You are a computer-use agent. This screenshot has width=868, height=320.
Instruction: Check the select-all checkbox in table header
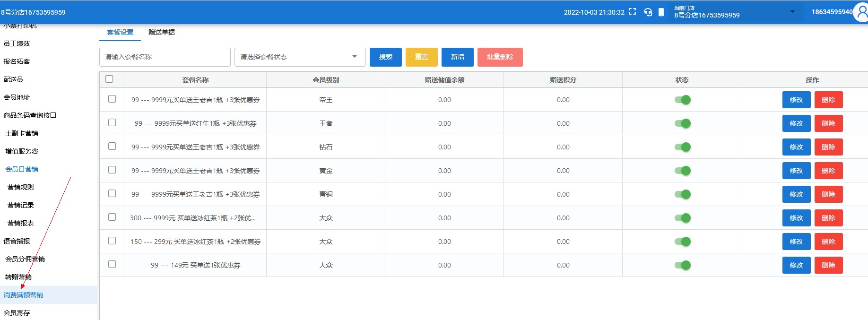click(110, 79)
